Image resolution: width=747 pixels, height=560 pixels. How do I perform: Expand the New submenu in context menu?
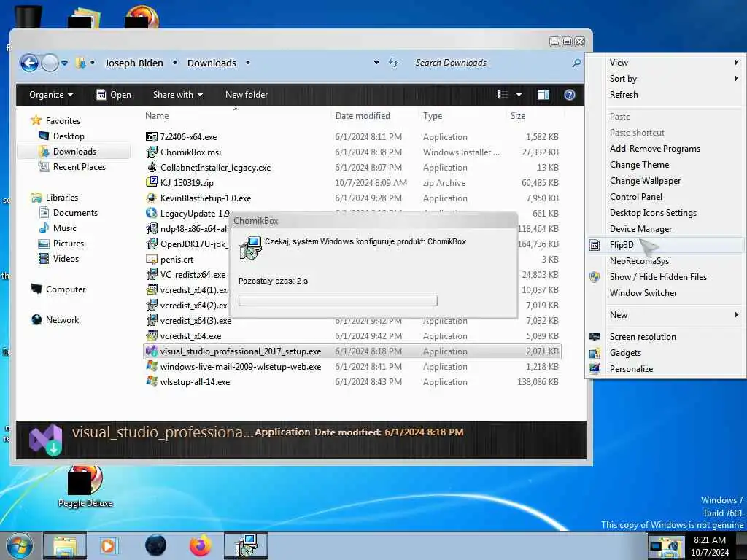coord(665,315)
